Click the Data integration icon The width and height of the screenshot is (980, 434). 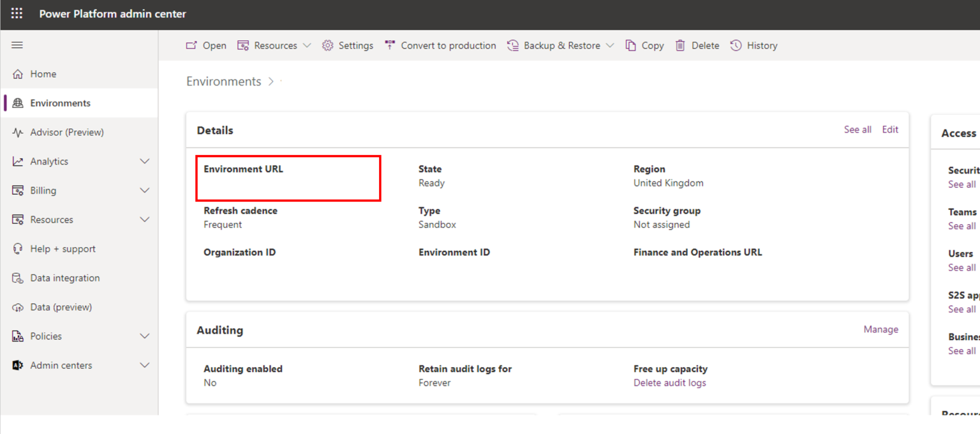(x=18, y=278)
